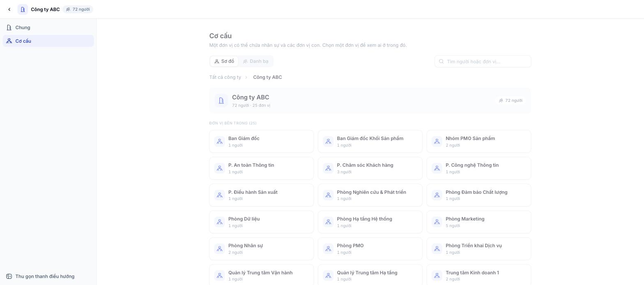644x285 pixels.
Task: Switch to the Sơ đồ view
Action: [x=224, y=62]
